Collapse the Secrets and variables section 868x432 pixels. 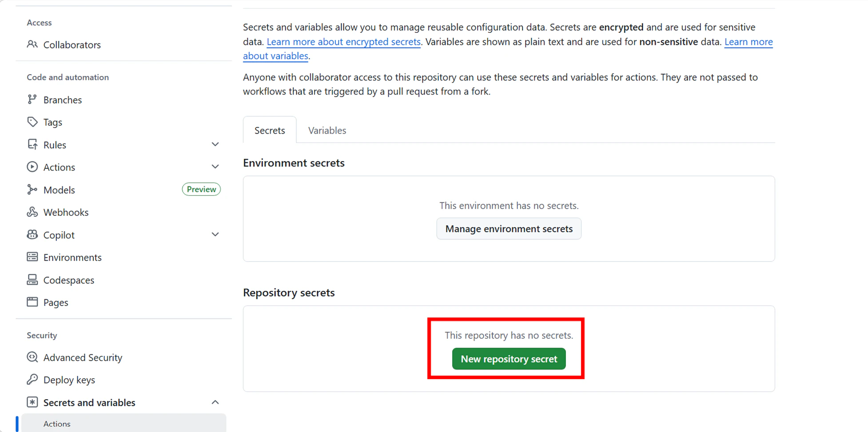tap(215, 402)
